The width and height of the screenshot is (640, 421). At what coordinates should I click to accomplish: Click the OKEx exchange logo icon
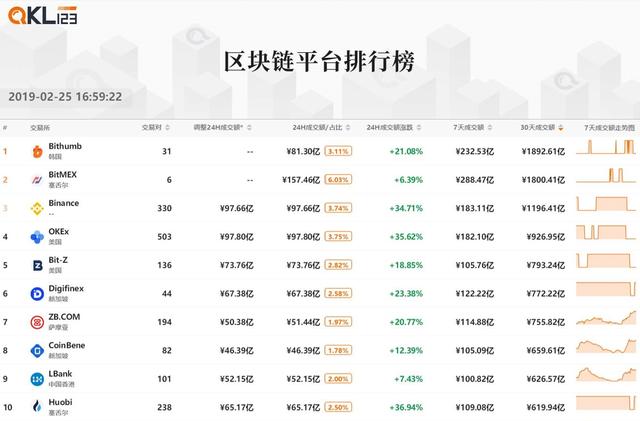(37, 237)
